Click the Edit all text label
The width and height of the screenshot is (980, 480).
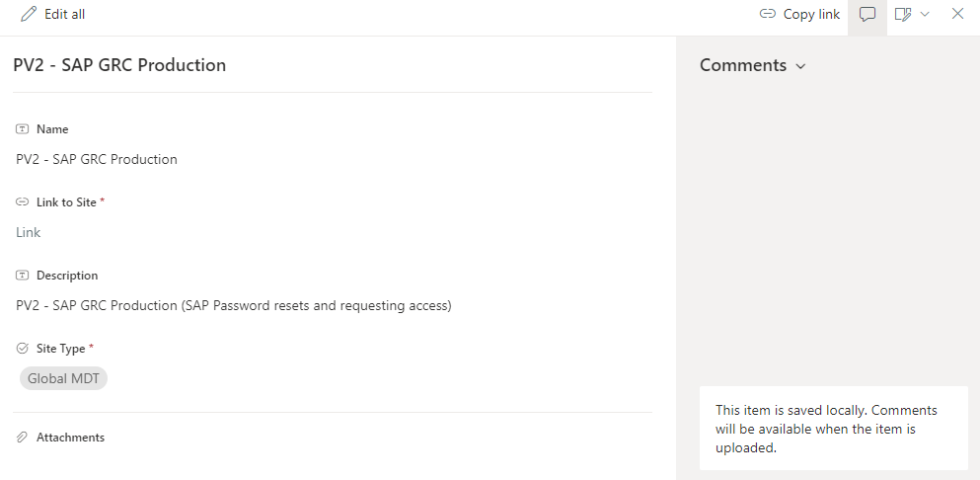pos(65,14)
